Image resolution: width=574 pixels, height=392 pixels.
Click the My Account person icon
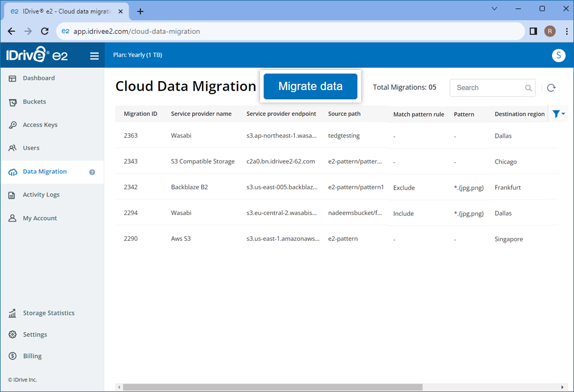pos(12,218)
